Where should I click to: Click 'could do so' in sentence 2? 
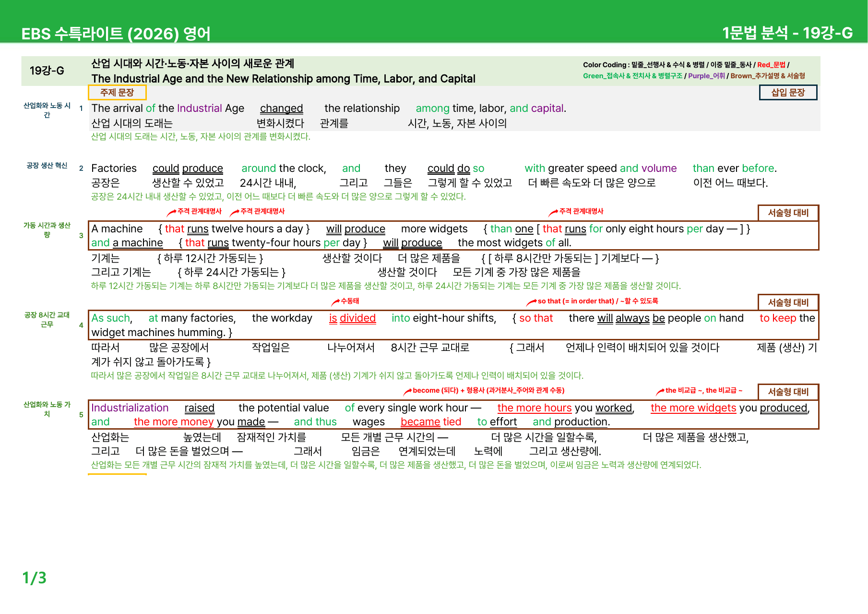[456, 169]
